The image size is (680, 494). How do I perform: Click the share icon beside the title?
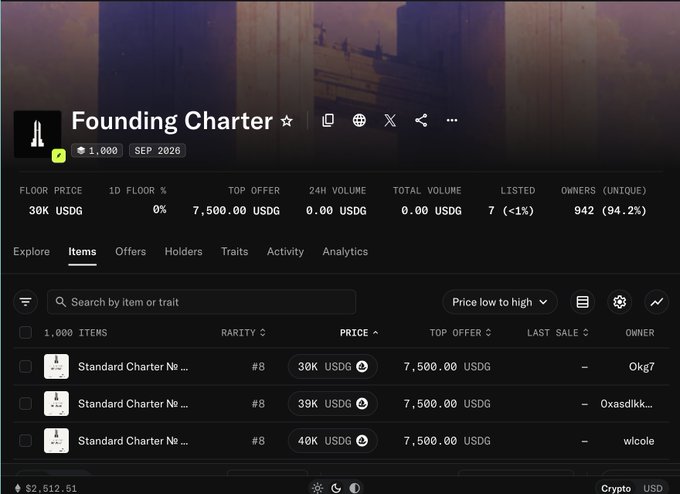(421, 120)
